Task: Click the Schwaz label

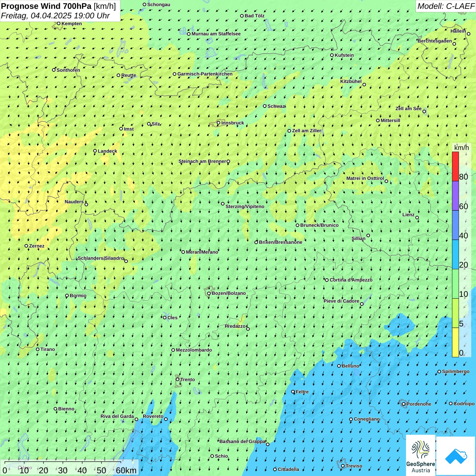Action: (276, 106)
